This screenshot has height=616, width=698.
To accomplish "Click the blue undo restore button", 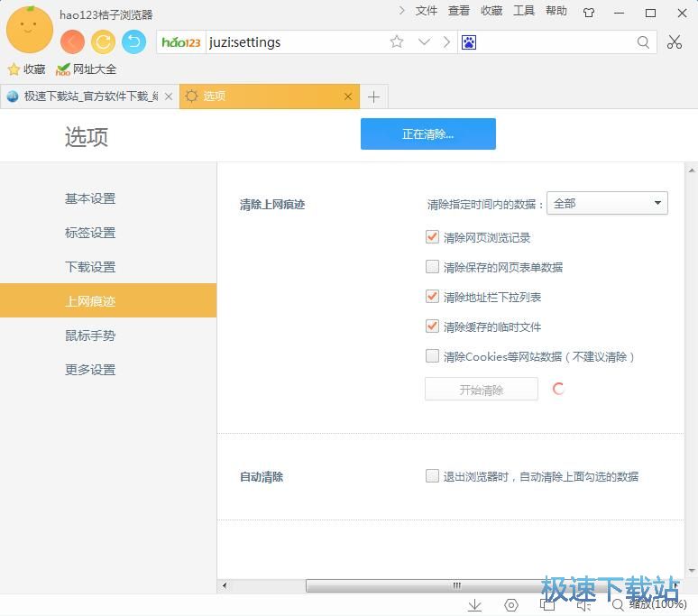I will [x=133, y=41].
